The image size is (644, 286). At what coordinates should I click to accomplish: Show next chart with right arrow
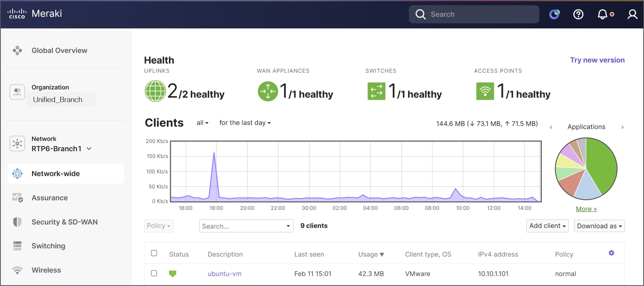pos(623,127)
